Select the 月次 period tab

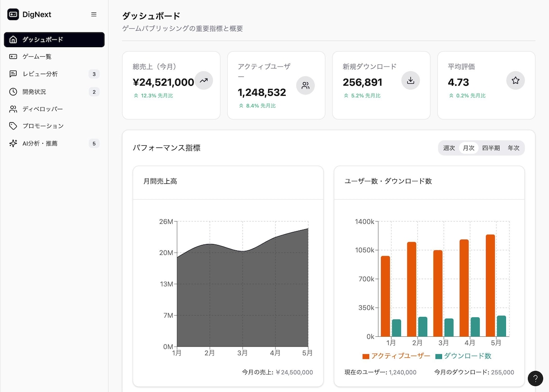(x=468, y=148)
